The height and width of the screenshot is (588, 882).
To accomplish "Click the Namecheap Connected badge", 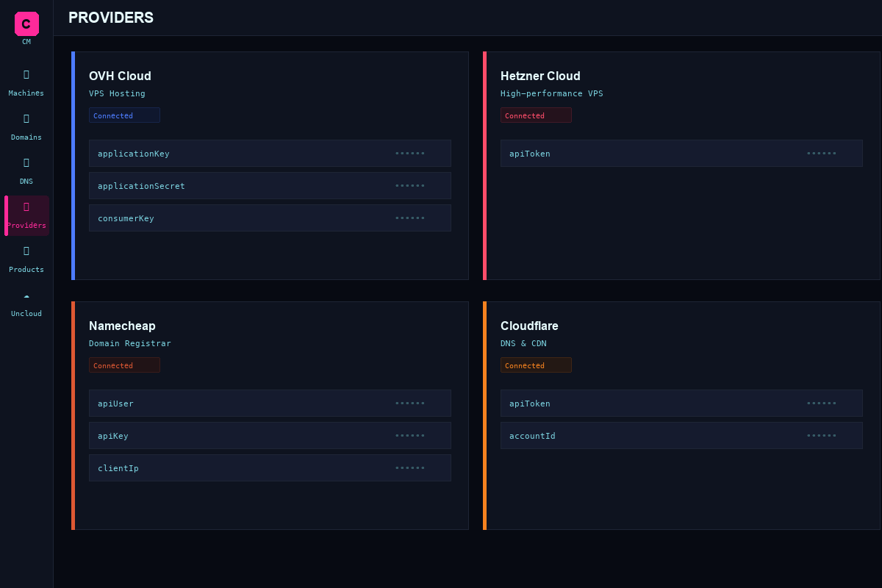I will [124, 365].
